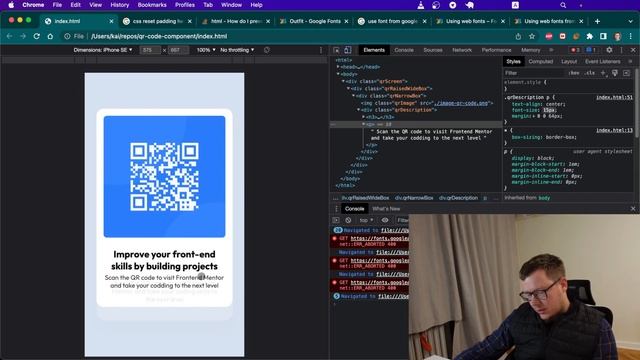Toggle the computed styles sidebar icon
The image size is (640, 360).
pos(627,73)
